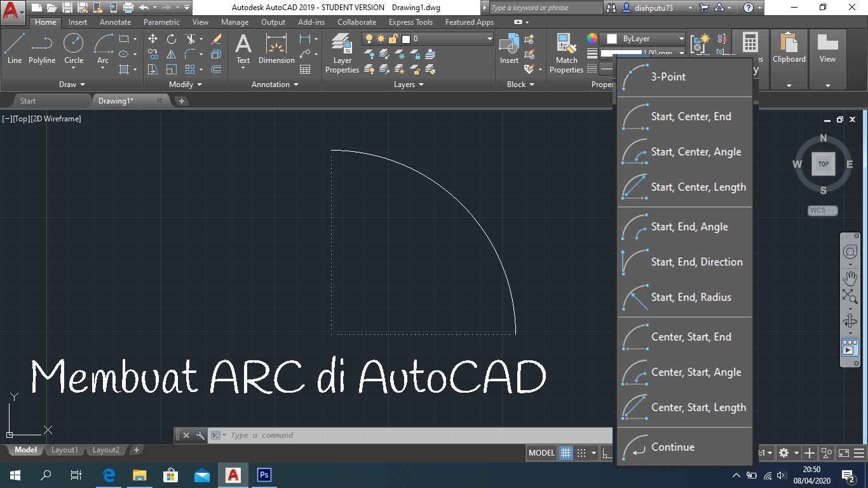Screen dimensions: 868x488
Task: Choose Start, Center, End arc option
Action: 684,117
